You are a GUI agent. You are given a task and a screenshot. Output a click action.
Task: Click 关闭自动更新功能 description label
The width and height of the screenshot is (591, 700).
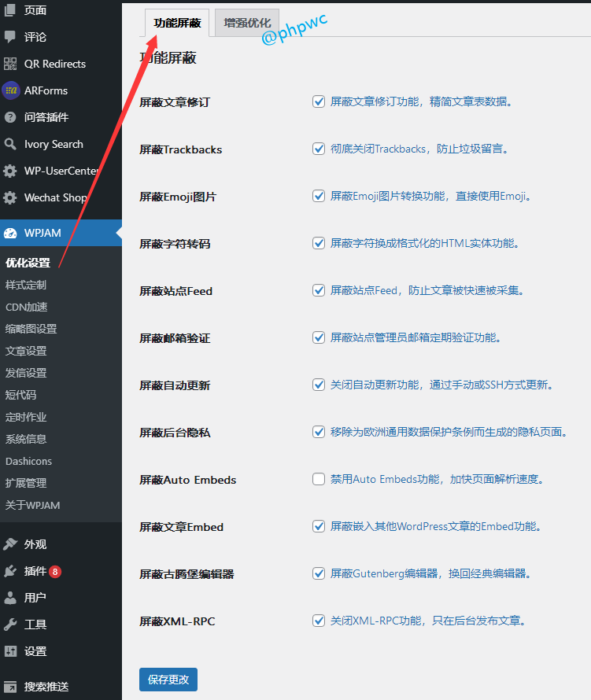pos(441,385)
